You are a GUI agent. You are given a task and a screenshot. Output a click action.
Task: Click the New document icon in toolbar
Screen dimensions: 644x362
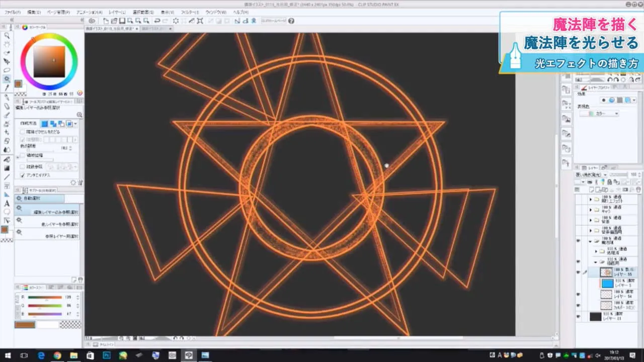click(106, 21)
